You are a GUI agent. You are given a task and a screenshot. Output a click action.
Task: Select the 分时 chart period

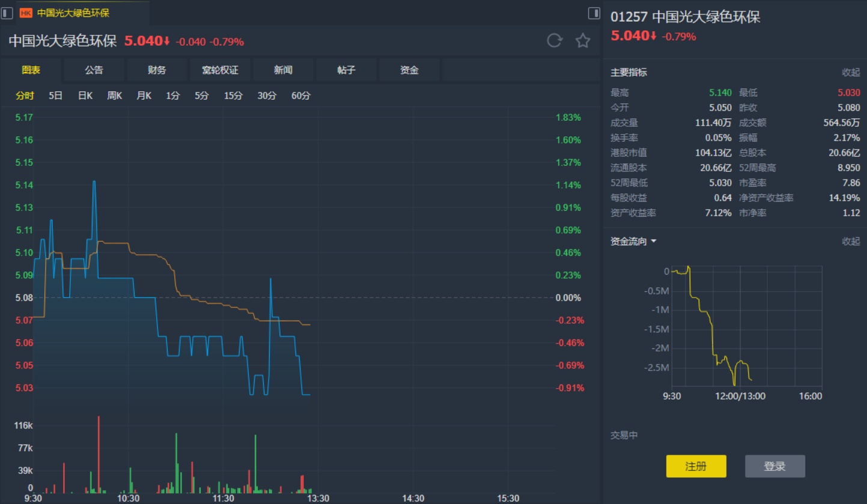click(x=25, y=96)
